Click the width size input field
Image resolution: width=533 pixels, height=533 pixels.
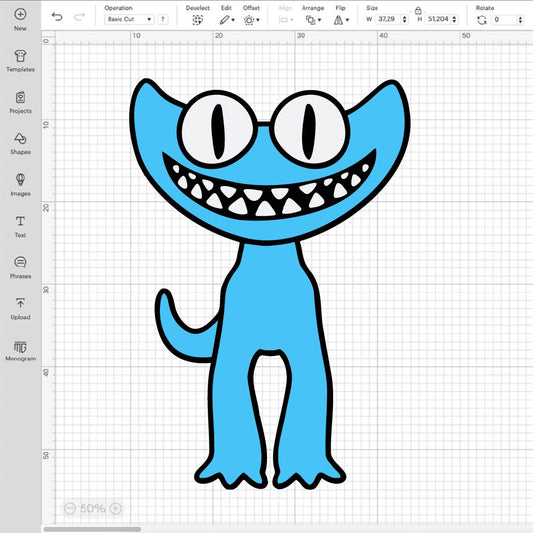pyautogui.click(x=388, y=19)
